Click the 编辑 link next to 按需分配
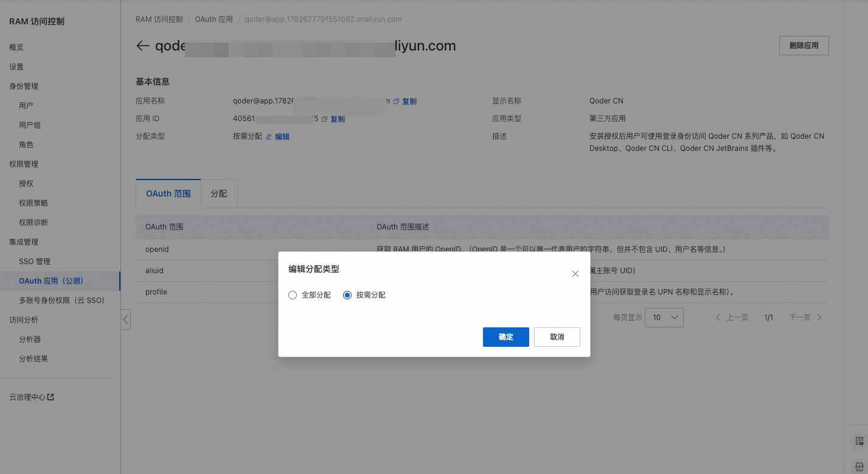The width and height of the screenshot is (868, 474). pyautogui.click(x=282, y=137)
